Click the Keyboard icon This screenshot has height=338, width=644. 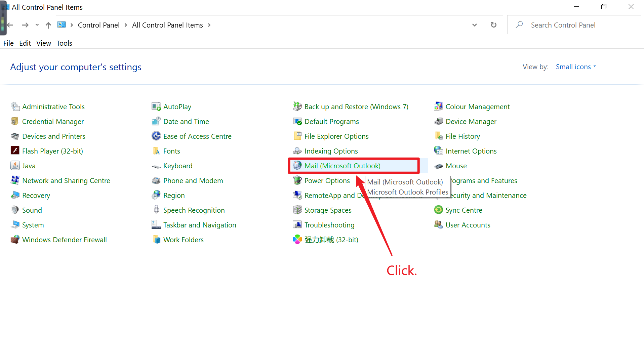pyautogui.click(x=156, y=166)
